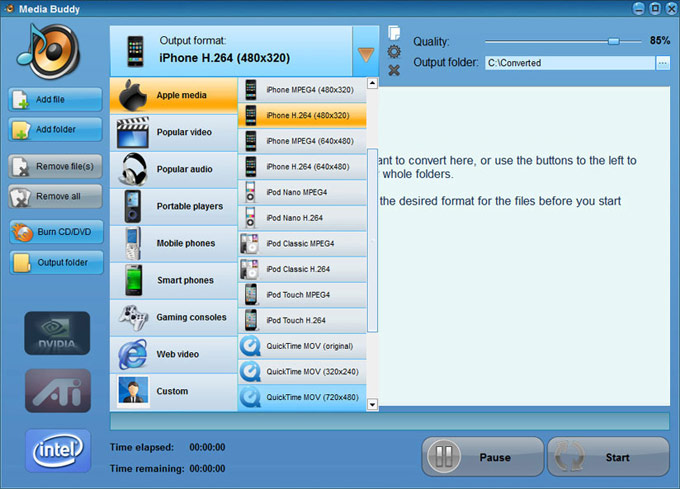The width and height of the screenshot is (680, 489).
Task: Click the Time elapsed 00:00:00 value
Action: [207, 447]
